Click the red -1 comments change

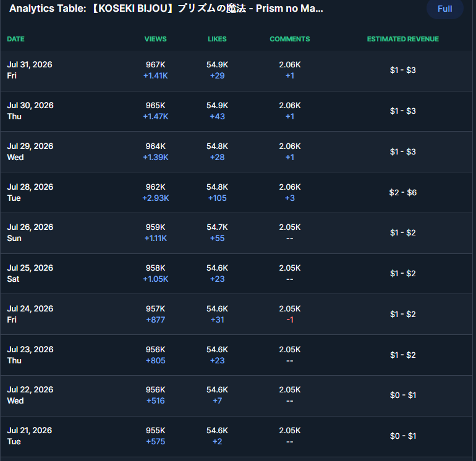290,320
